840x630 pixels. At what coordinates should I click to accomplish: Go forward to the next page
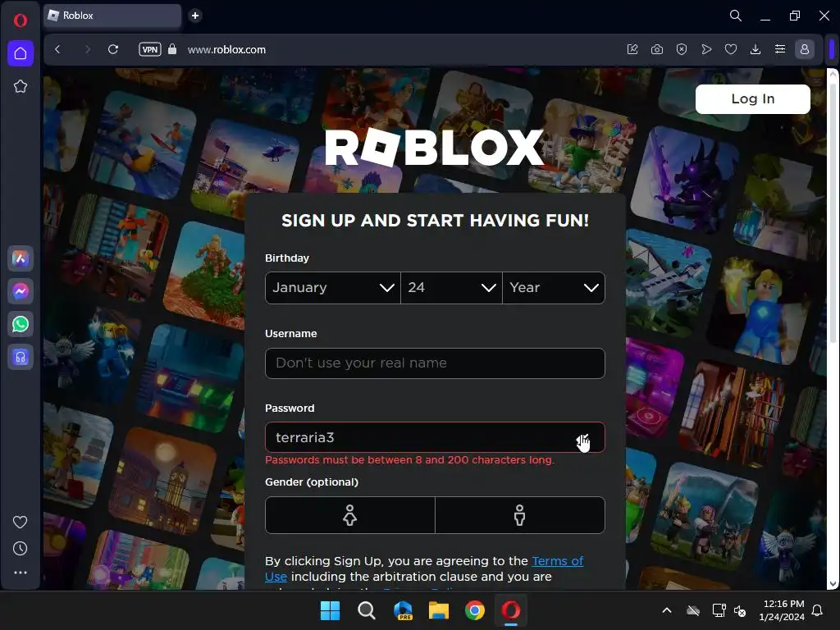point(87,49)
